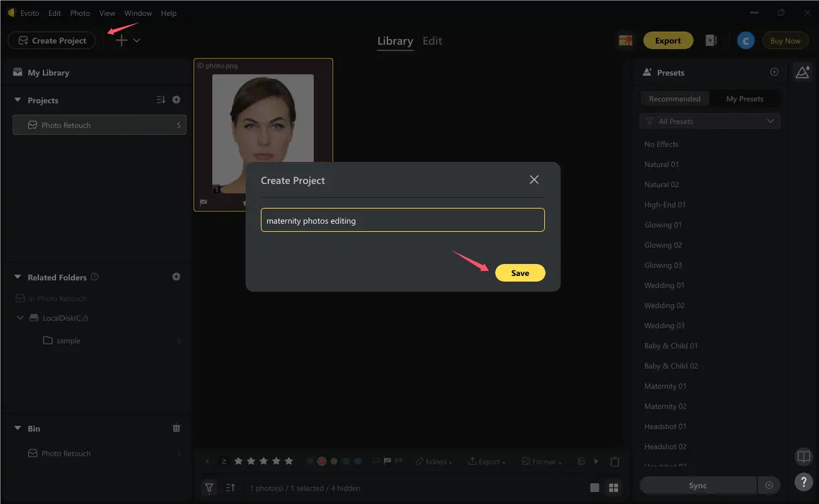The width and height of the screenshot is (819, 504).
Task: Open the All Presets dropdown
Action: 710,121
